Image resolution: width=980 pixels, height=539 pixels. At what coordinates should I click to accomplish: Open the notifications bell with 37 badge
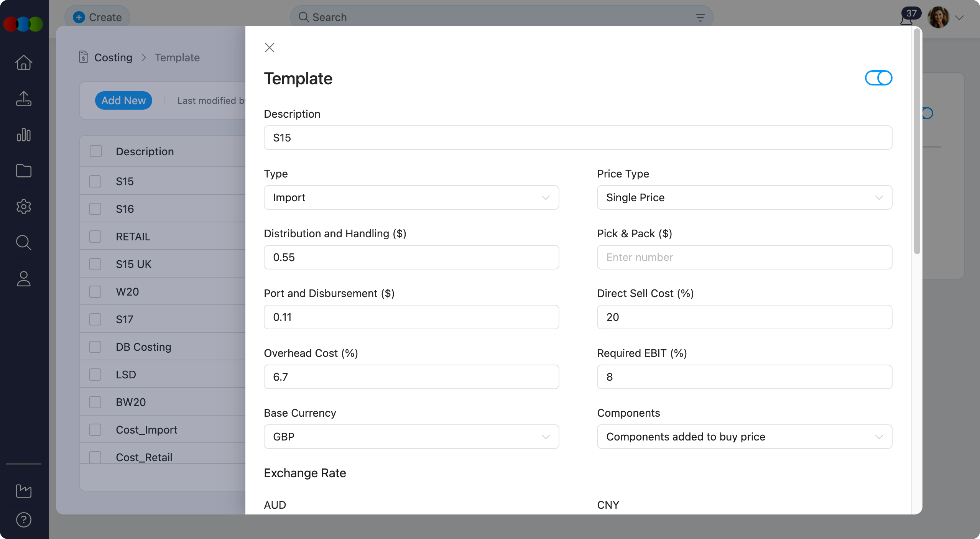[x=907, y=18]
